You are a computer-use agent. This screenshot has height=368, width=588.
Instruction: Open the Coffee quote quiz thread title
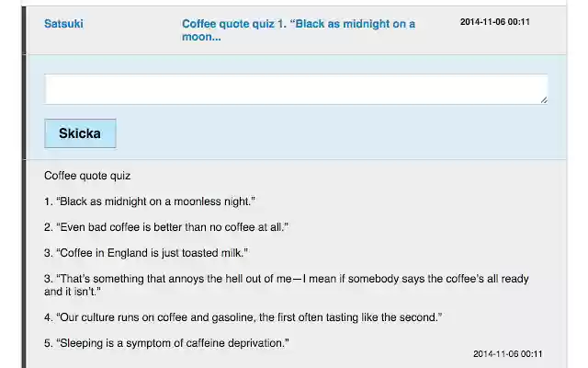[298, 30]
